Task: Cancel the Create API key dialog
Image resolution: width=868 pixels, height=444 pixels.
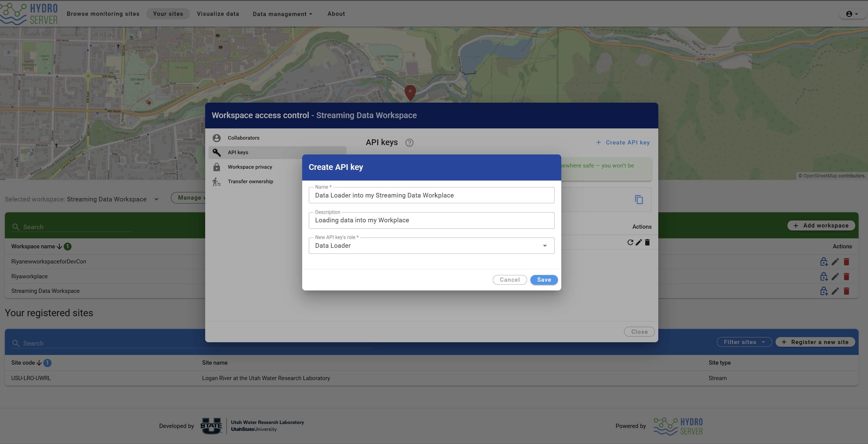Action: click(x=509, y=280)
